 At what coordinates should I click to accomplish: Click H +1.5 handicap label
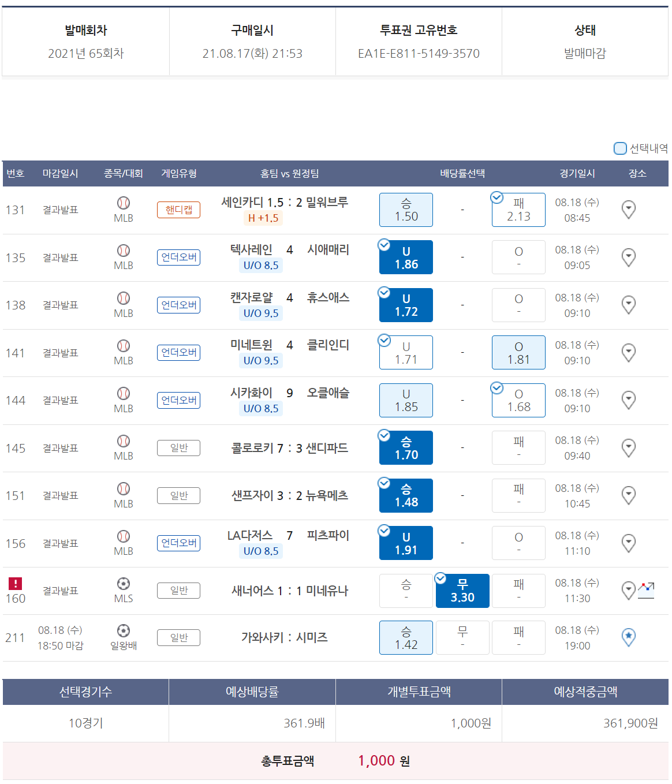pos(263,218)
